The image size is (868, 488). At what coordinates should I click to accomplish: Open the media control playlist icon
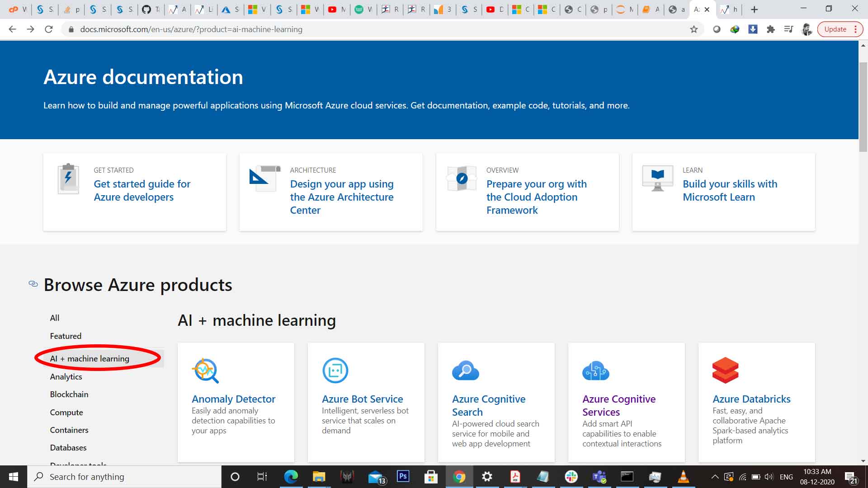tap(789, 29)
